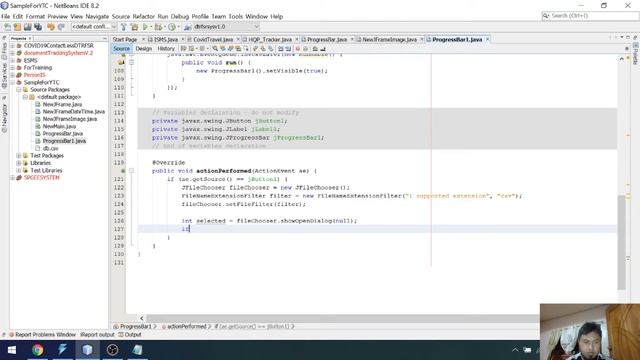Expand the Libraries node
The height and width of the screenshot is (360, 640).
[x=19, y=163]
